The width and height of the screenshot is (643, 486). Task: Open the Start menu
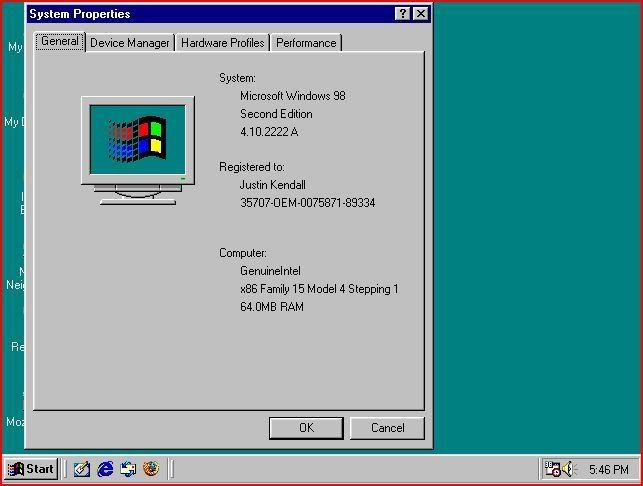[31, 469]
